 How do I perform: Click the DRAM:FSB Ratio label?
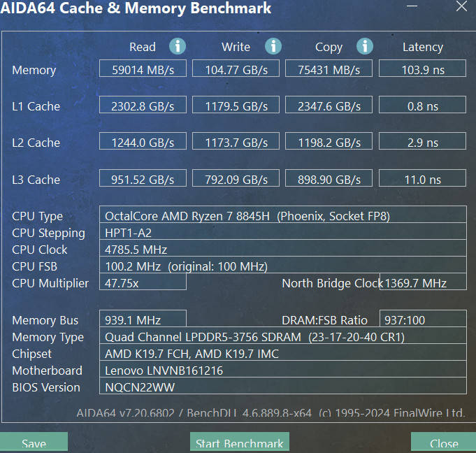(324, 320)
